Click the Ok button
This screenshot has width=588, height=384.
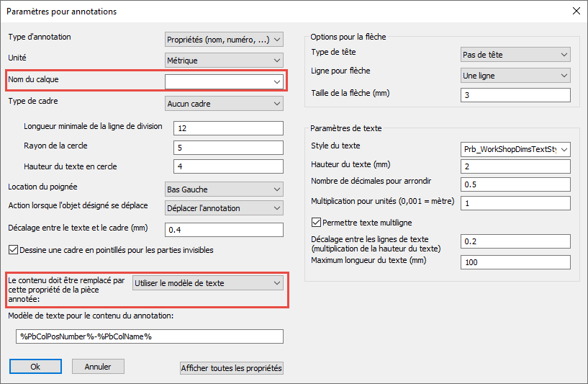35,367
